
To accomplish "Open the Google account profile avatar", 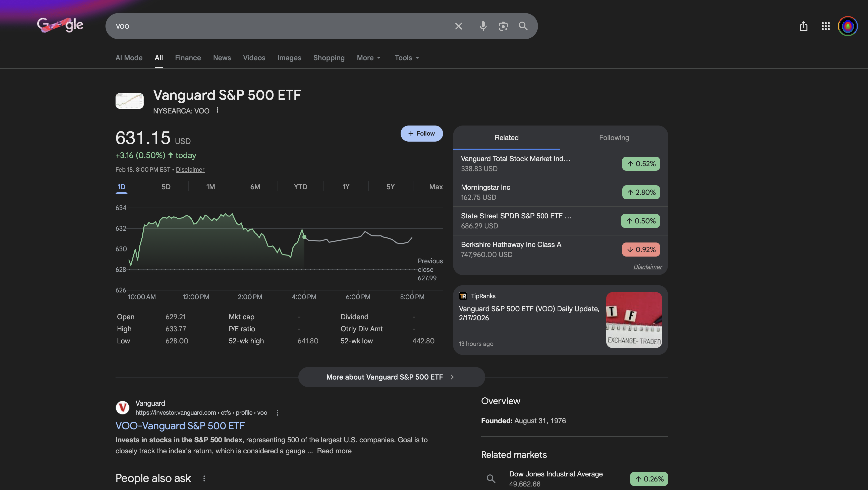I will click(x=848, y=26).
